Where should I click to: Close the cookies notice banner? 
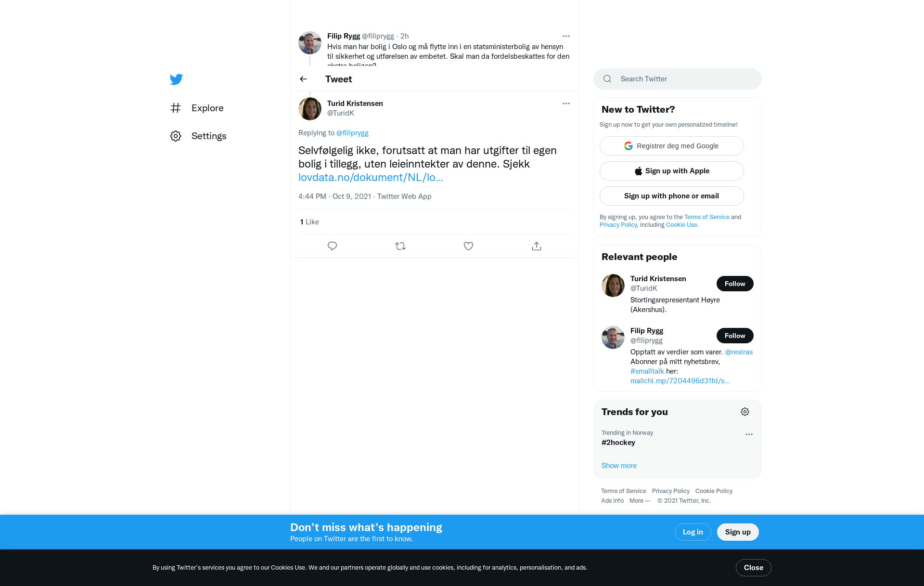click(753, 568)
